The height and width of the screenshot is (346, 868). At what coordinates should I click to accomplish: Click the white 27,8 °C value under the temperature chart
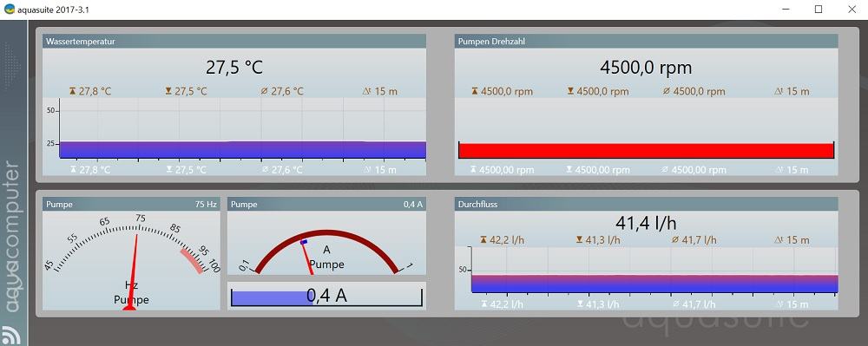pyautogui.click(x=95, y=170)
